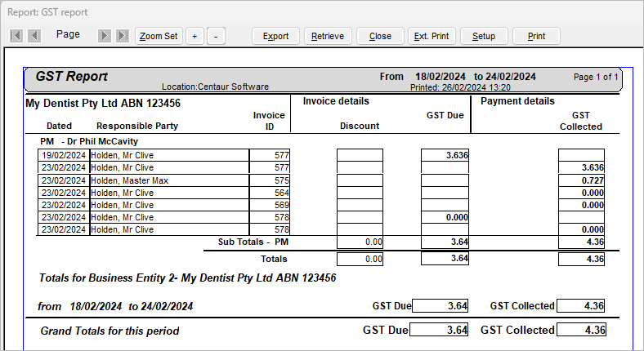The height and width of the screenshot is (351, 644).
Task: Open report Setup
Action: [x=484, y=36]
